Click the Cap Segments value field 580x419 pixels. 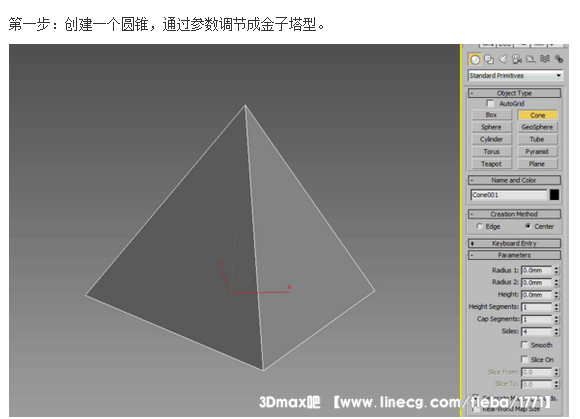537,319
